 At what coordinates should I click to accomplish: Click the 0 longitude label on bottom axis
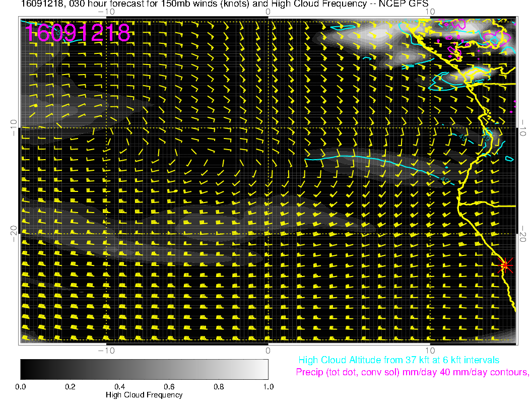[x=268, y=350]
